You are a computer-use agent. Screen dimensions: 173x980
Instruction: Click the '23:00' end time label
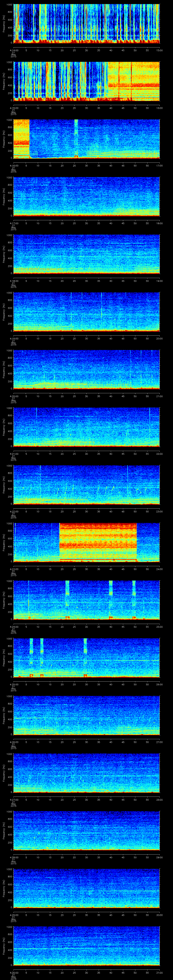pyautogui.click(x=160, y=511)
